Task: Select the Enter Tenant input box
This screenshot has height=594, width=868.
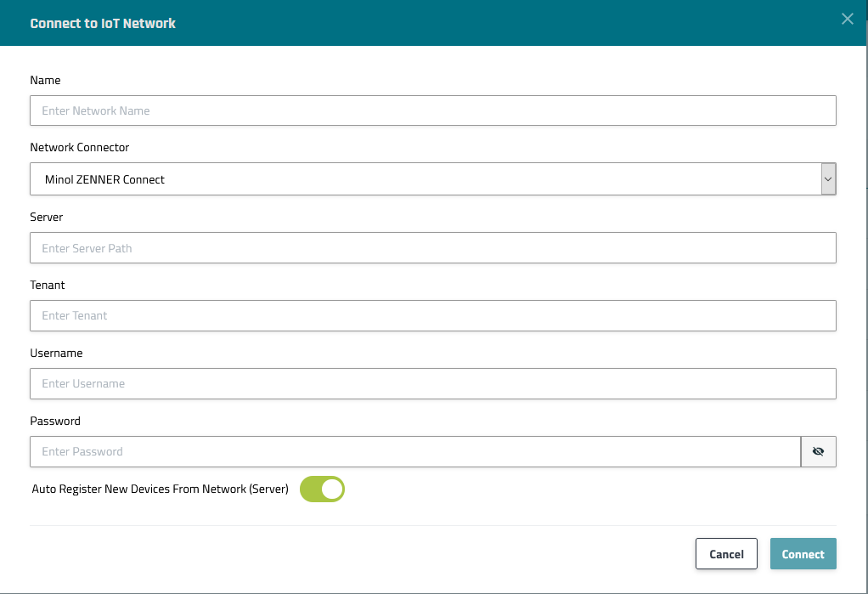Action: coord(432,315)
